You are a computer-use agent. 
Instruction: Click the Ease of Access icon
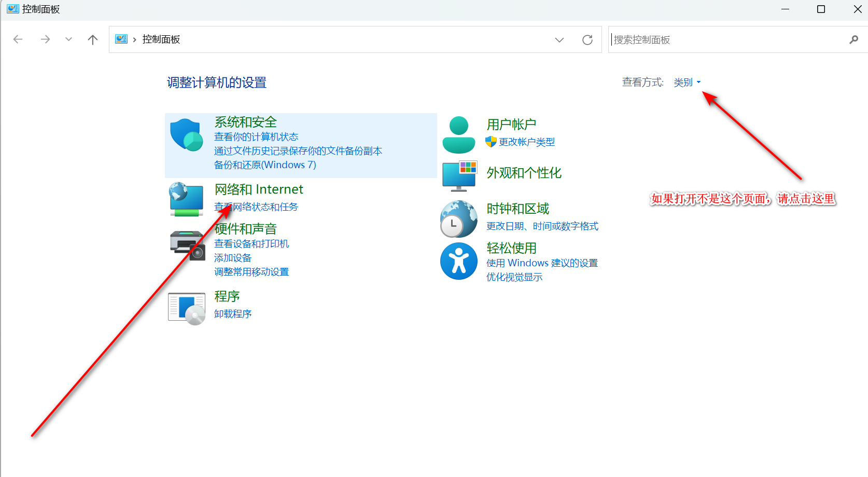[x=458, y=261]
